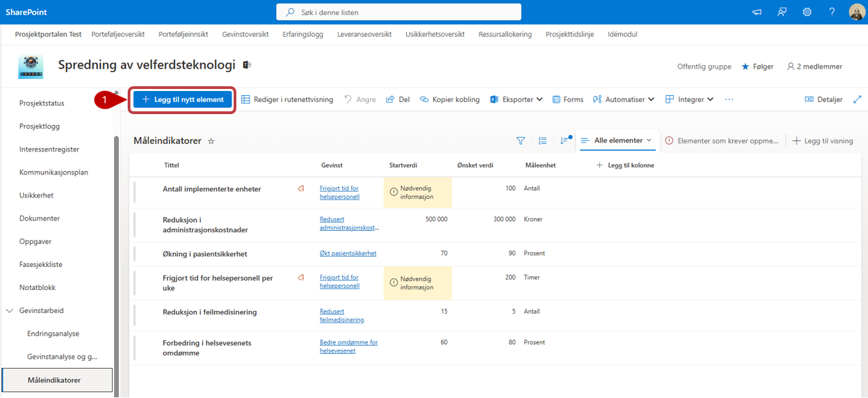Screen dimensions: 868x398
Task: Expand list to full screen view
Action: point(857,99)
